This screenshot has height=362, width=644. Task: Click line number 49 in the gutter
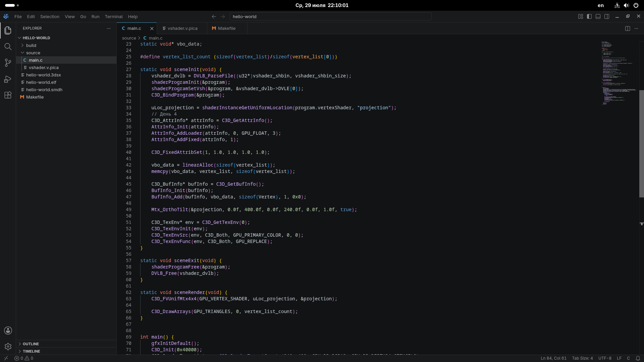(x=129, y=209)
